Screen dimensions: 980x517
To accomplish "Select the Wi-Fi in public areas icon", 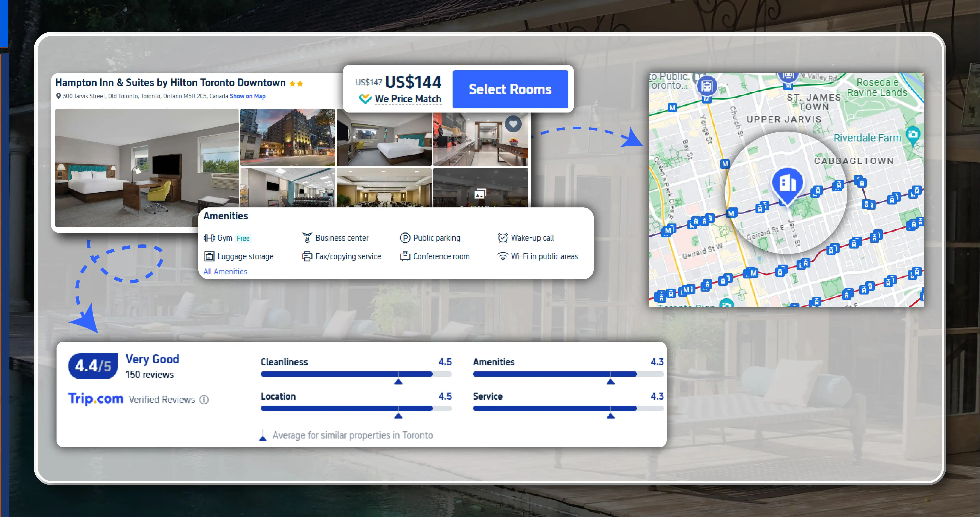I will point(503,256).
